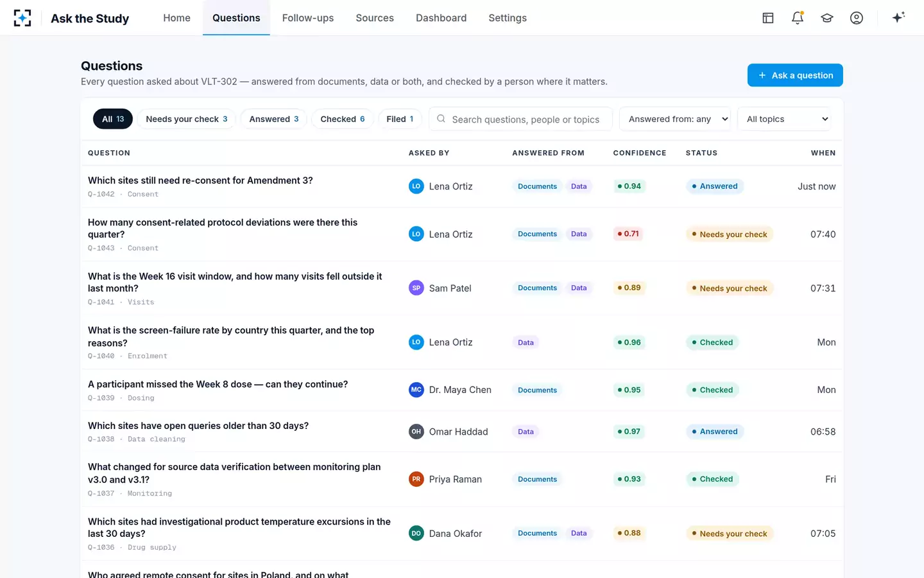Toggle the Answered filter chip
This screenshot has height=578, width=924.
[x=274, y=119]
